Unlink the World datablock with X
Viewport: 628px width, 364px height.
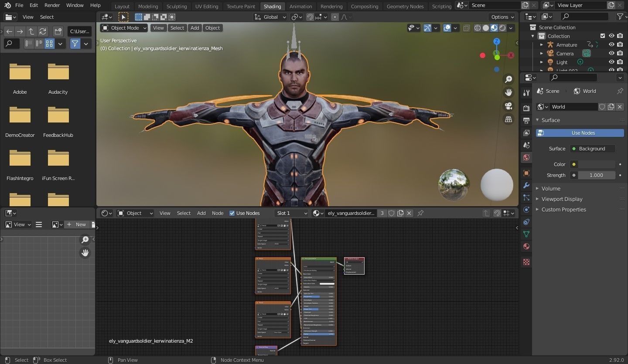620,107
